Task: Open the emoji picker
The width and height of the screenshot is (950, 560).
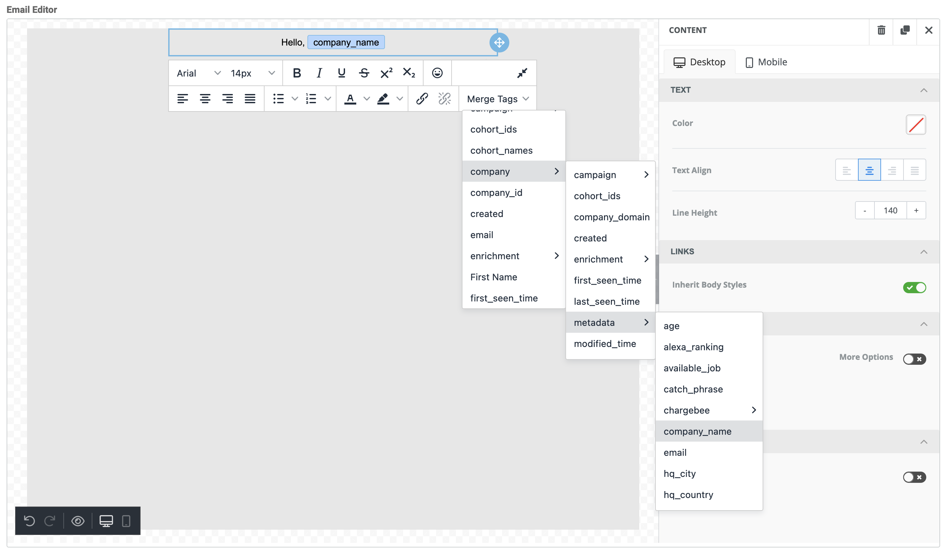Action: click(437, 73)
